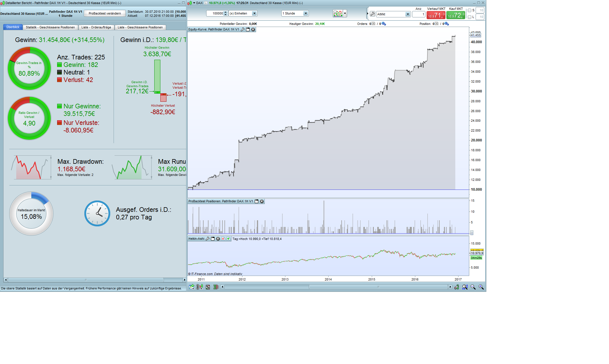Open the Einheiten units dropdown
The width and height of the screenshot is (609, 364).
[x=254, y=13]
